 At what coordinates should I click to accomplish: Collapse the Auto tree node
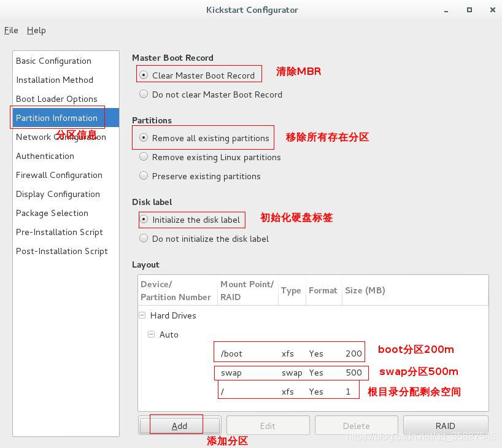[151, 334]
